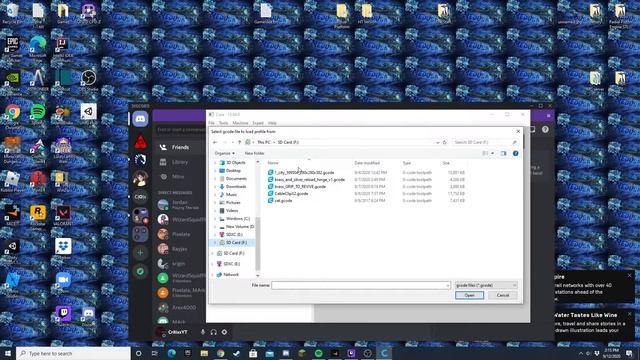Sort by Date modified column header
This screenshot has height=360, width=640.
tap(367, 163)
